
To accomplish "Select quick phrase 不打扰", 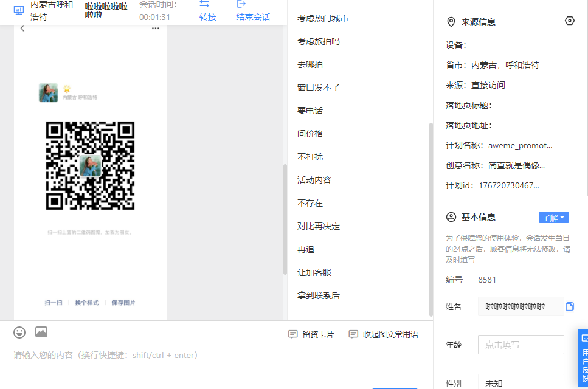I will [310, 157].
